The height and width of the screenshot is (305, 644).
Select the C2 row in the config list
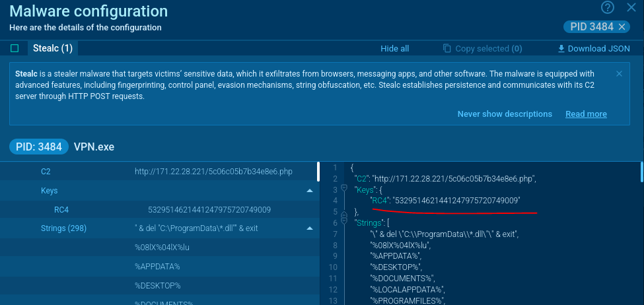(159, 172)
